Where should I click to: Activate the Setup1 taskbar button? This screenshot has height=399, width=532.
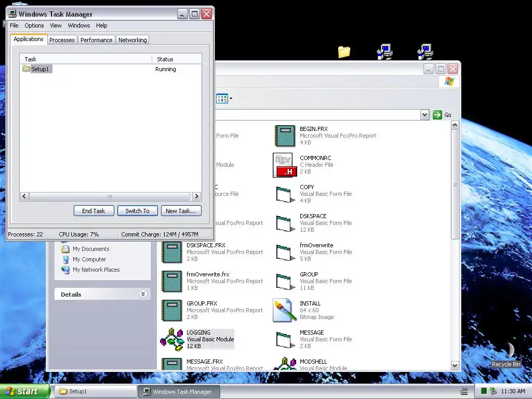(x=95, y=391)
